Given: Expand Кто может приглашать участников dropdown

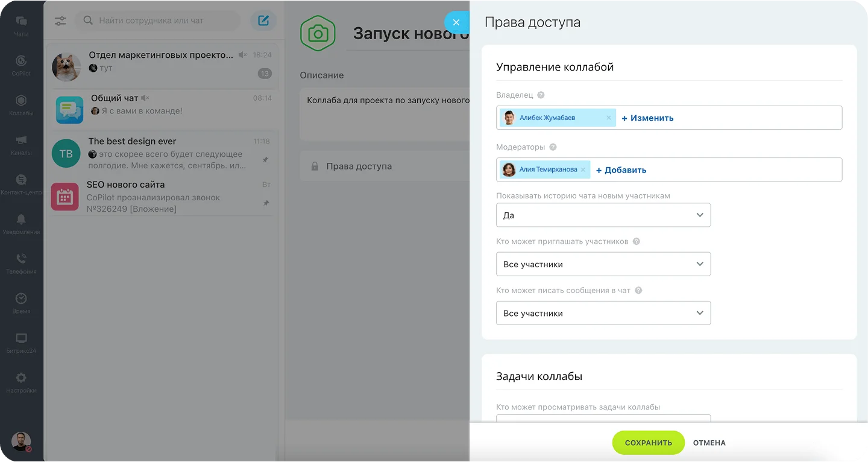Looking at the screenshot, I should (603, 264).
